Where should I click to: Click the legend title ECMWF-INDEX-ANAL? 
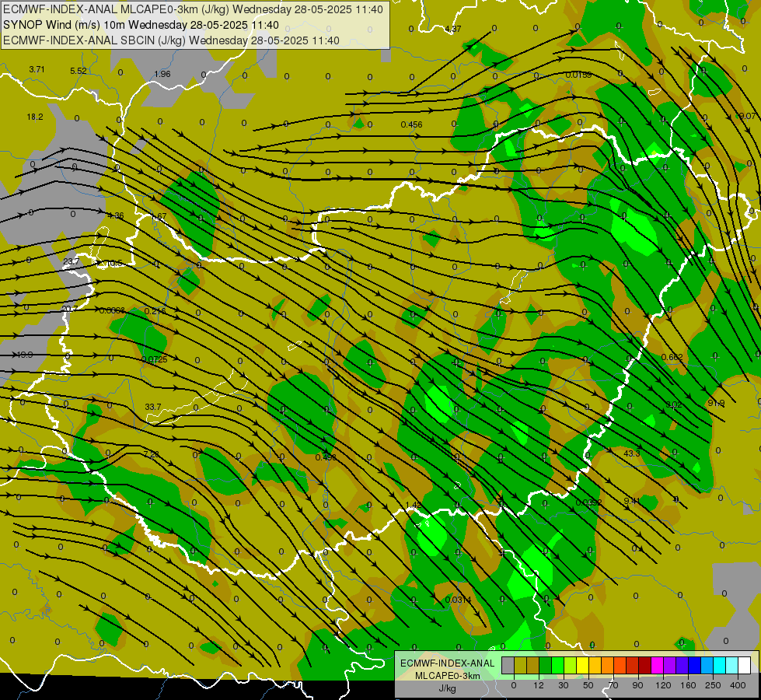point(447,663)
